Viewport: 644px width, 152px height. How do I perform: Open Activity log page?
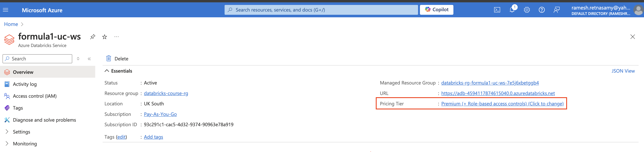pyautogui.click(x=25, y=84)
